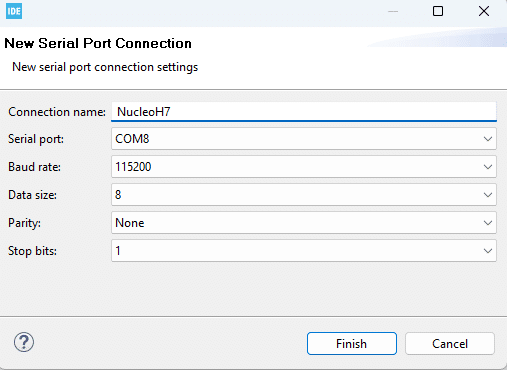Confirm settings with the Finish button
507x370 pixels.
coord(352,343)
